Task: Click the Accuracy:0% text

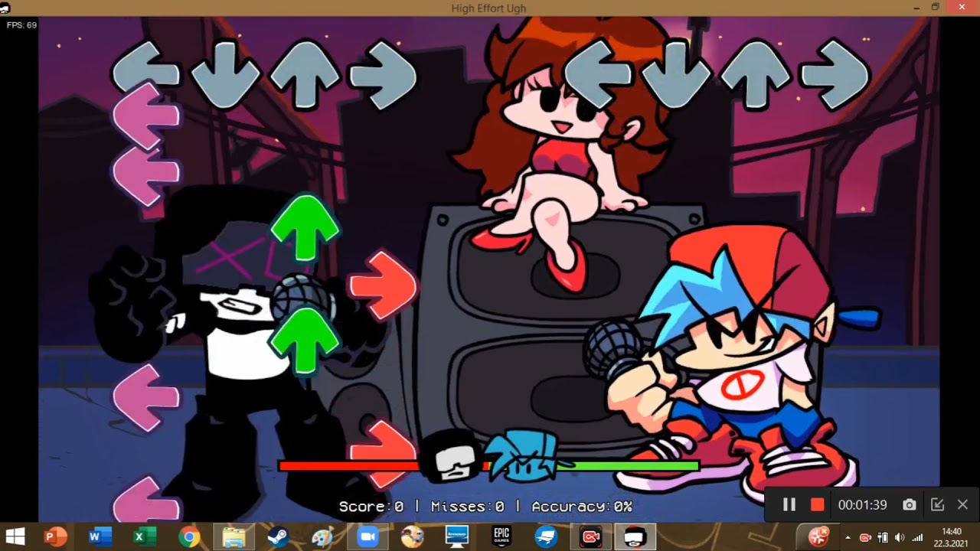Action: 582,507
